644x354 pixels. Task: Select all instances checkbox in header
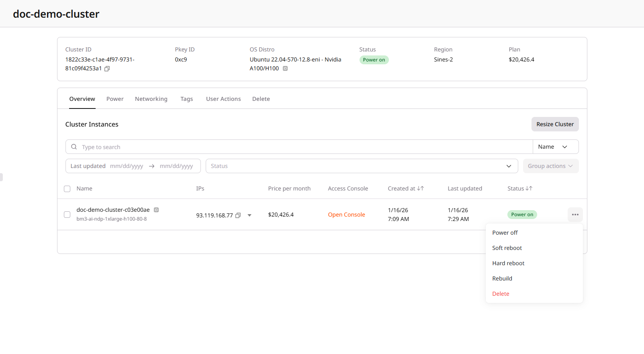pyautogui.click(x=67, y=189)
